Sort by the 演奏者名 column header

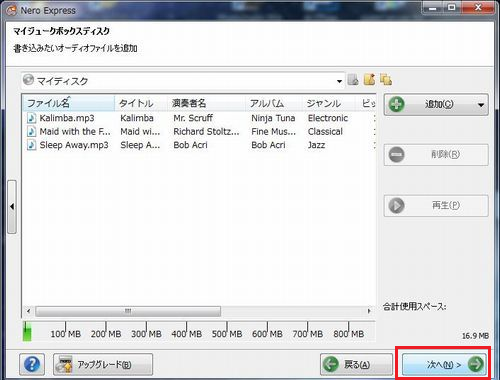(206, 103)
